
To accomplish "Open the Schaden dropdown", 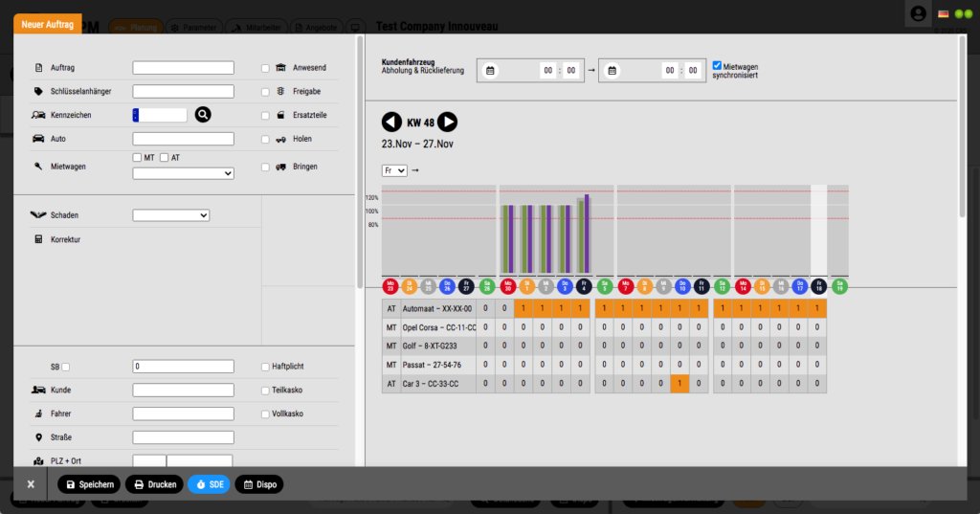I will (170, 215).
